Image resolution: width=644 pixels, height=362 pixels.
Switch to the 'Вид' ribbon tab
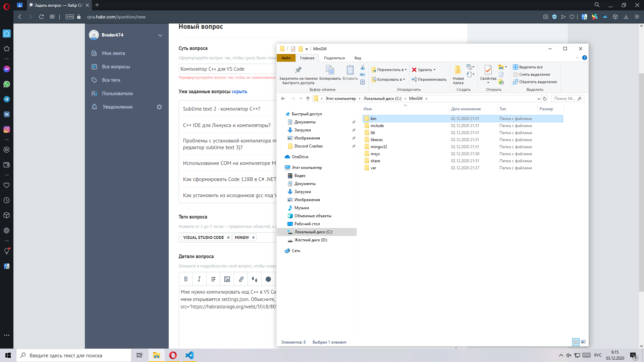tap(358, 58)
